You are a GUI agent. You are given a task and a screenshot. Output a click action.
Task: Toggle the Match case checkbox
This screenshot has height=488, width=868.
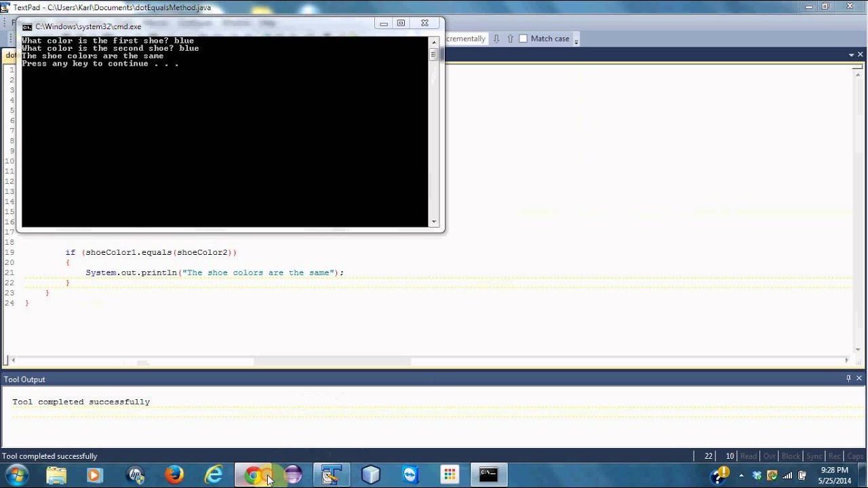pos(523,39)
